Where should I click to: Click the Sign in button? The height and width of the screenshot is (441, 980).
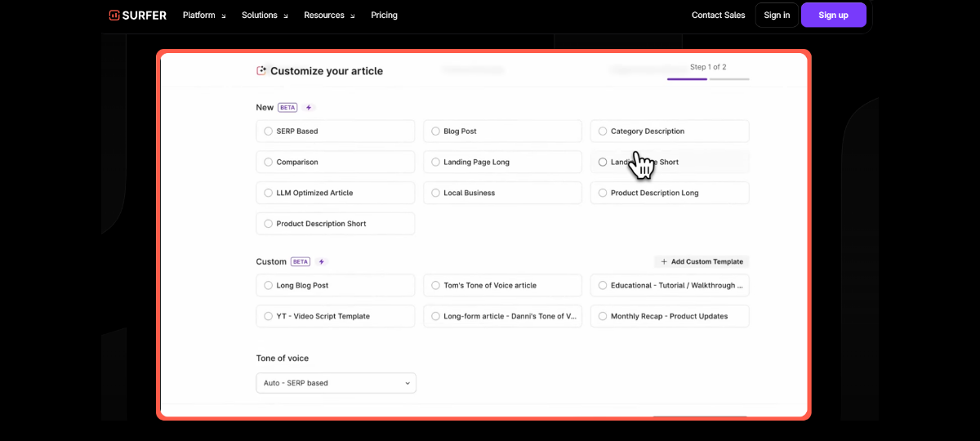(777, 15)
